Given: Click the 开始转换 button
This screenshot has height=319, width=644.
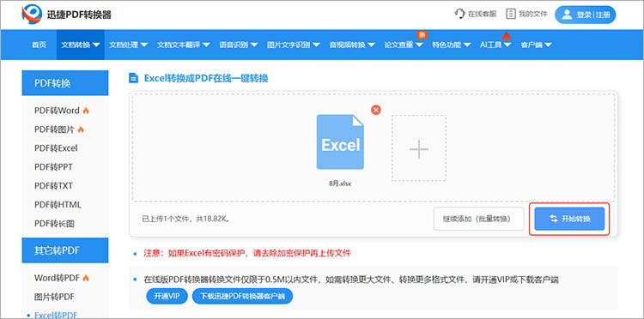Looking at the screenshot, I should coord(569,219).
